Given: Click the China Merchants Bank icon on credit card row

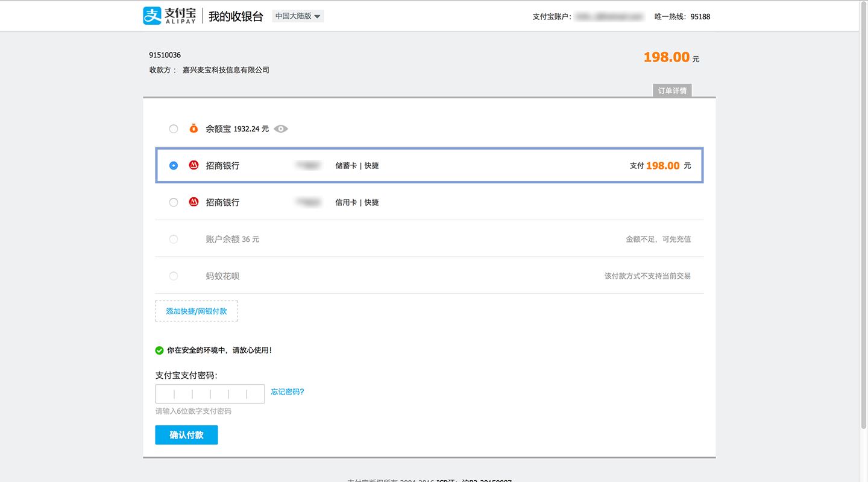Looking at the screenshot, I should pyautogui.click(x=193, y=201).
